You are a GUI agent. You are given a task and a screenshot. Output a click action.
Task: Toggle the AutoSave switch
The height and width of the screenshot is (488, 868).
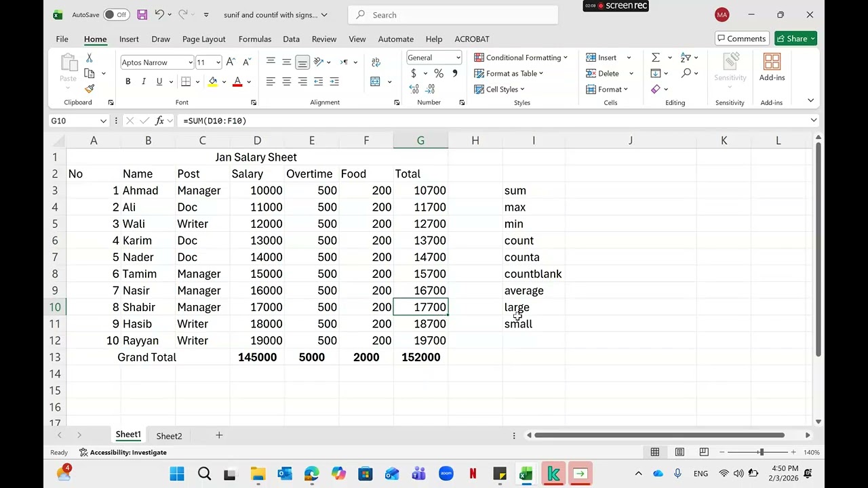(x=117, y=14)
